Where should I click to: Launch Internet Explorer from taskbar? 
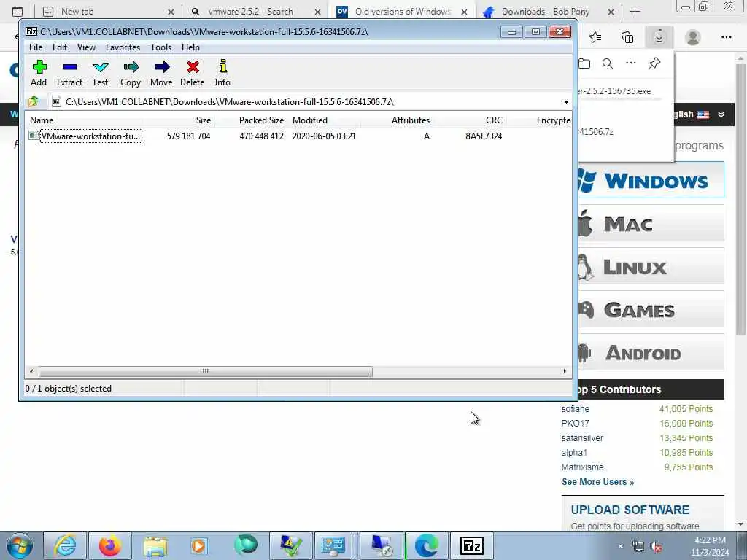65,545
